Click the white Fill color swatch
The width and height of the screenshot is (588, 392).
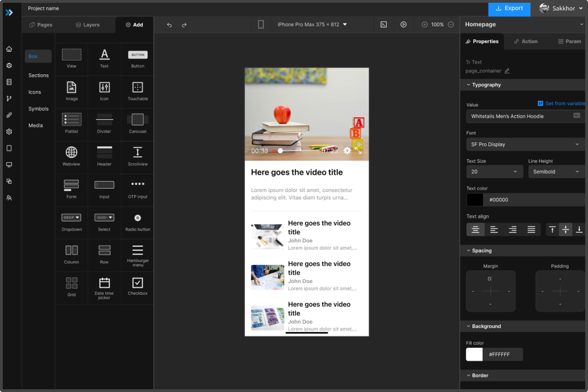click(474, 354)
